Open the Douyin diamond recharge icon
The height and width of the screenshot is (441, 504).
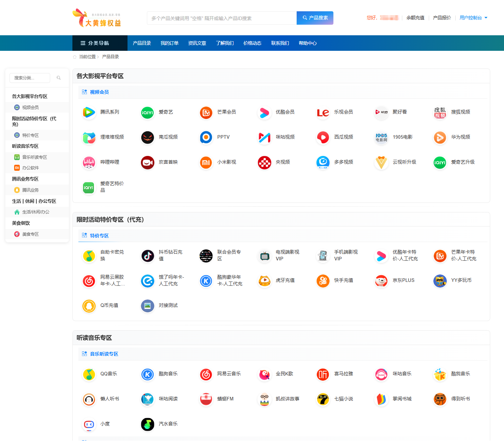(x=147, y=255)
